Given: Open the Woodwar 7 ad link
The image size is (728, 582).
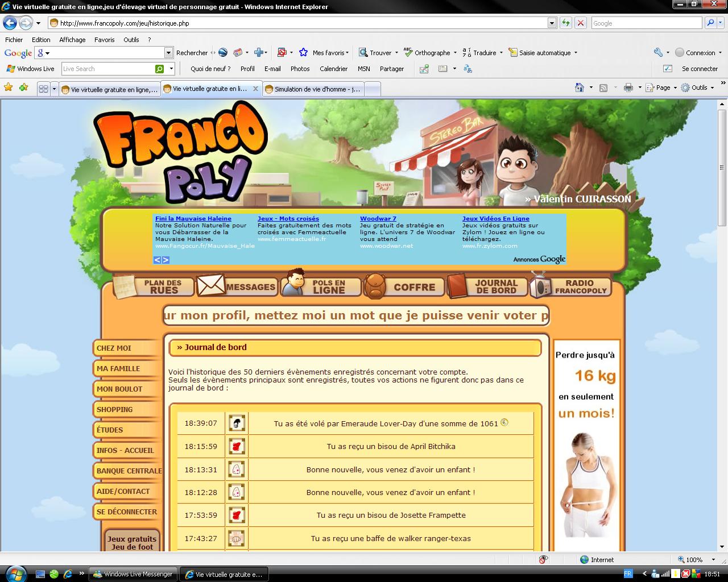Looking at the screenshot, I should click(x=378, y=218).
